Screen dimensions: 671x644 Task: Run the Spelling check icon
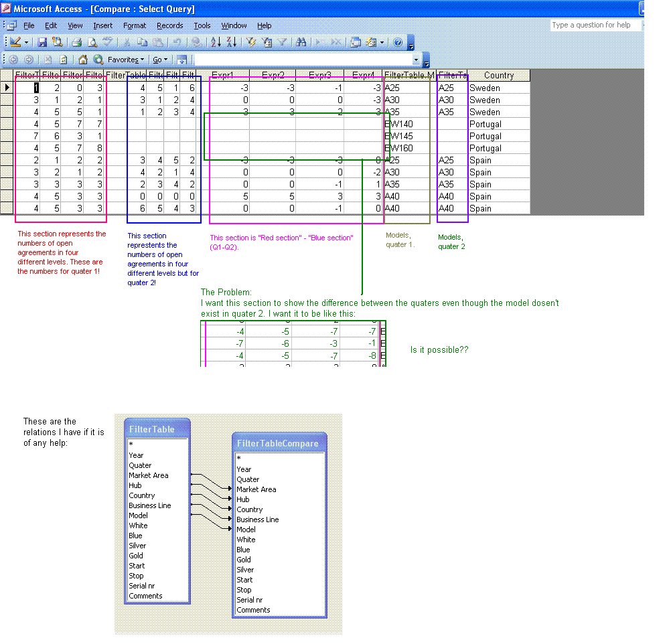pyautogui.click(x=107, y=42)
